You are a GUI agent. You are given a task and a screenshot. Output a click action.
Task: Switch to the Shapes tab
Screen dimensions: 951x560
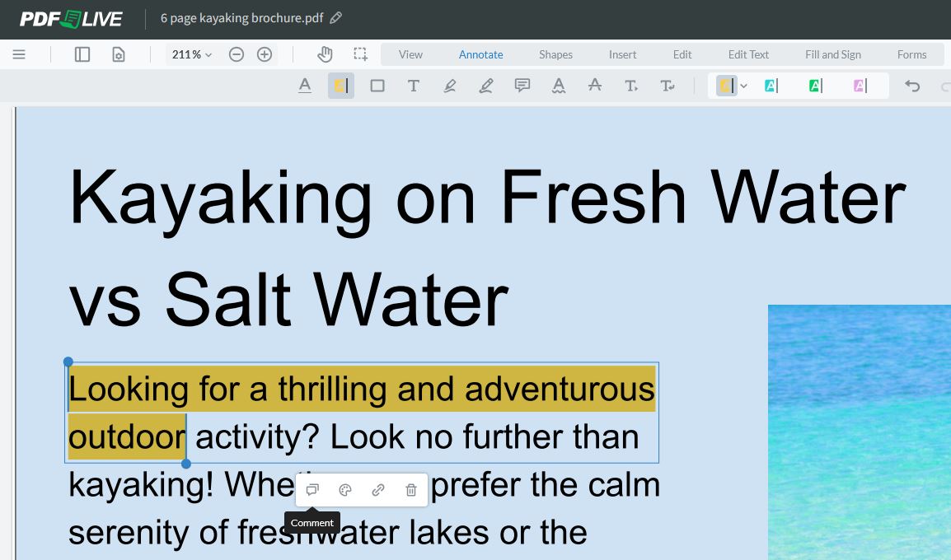[555, 54]
